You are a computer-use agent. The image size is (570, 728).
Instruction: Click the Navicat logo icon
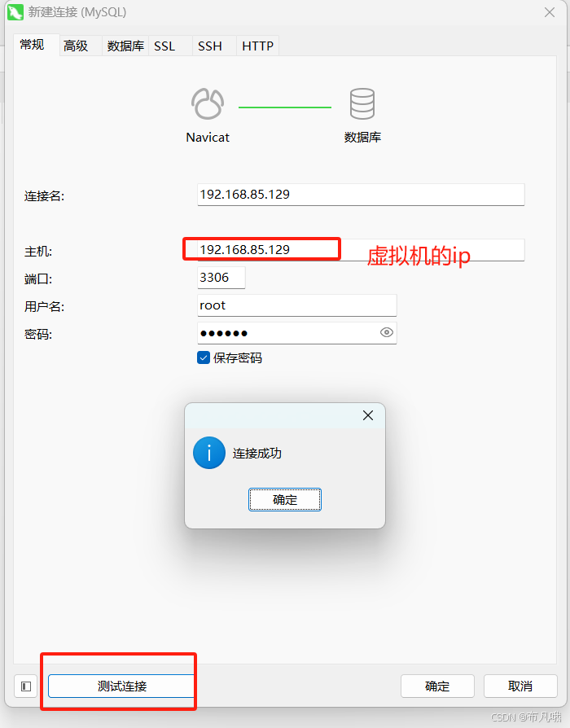coord(208,103)
